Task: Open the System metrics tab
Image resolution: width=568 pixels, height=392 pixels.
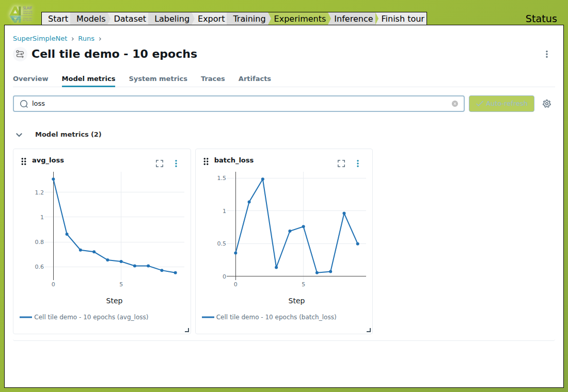Action: click(x=158, y=78)
